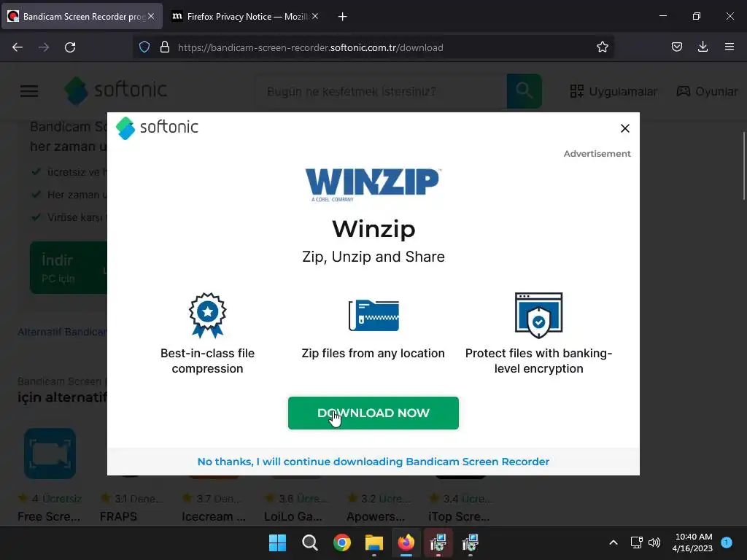Open the Firefox application menu
The height and width of the screenshot is (560, 747).
(729, 47)
